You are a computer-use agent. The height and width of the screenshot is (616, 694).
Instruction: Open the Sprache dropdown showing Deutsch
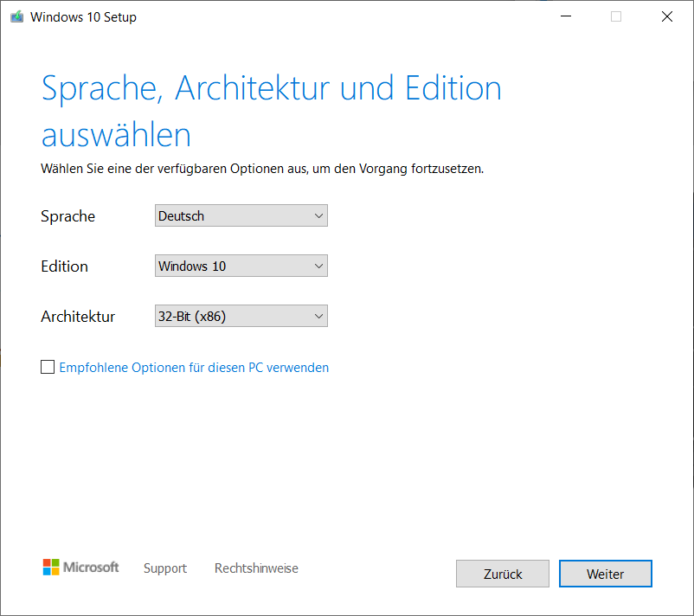(x=241, y=215)
